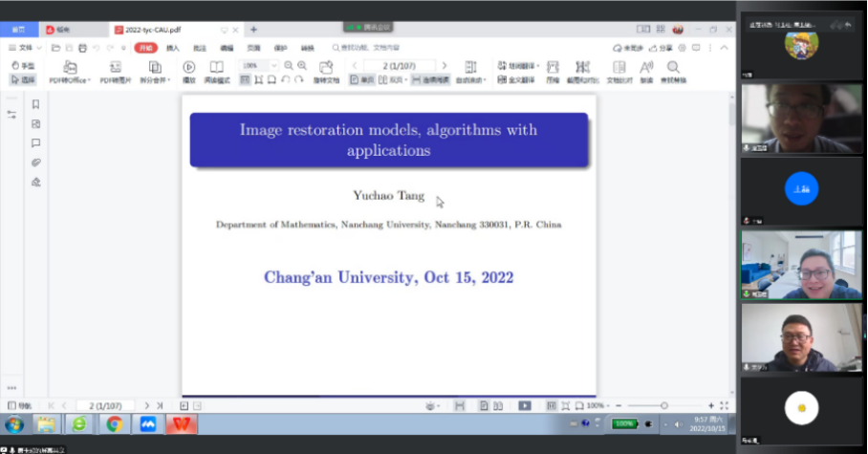The image size is (868, 454).
Task: Click the zoom in magnifier icon
Action: 302,65
